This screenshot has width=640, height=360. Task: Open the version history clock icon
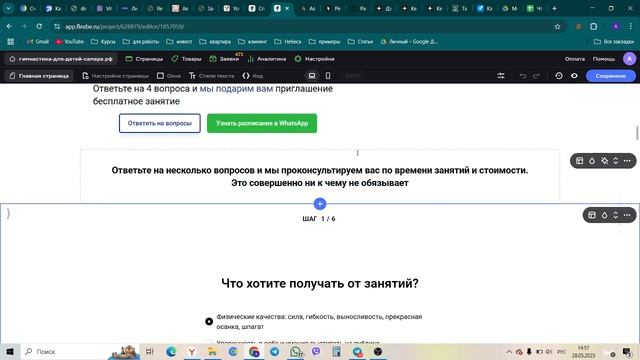pos(559,76)
